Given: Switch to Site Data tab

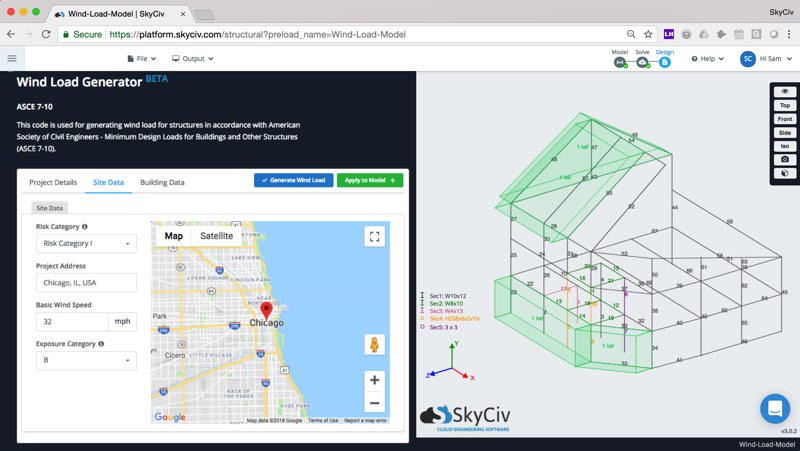Looking at the screenshot, I should tap(108, 182).
